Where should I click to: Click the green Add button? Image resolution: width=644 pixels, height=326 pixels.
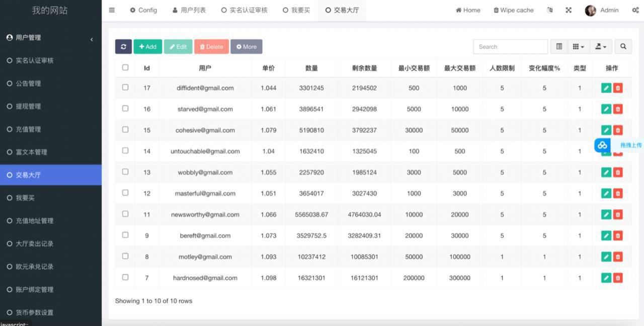(147, 47)
